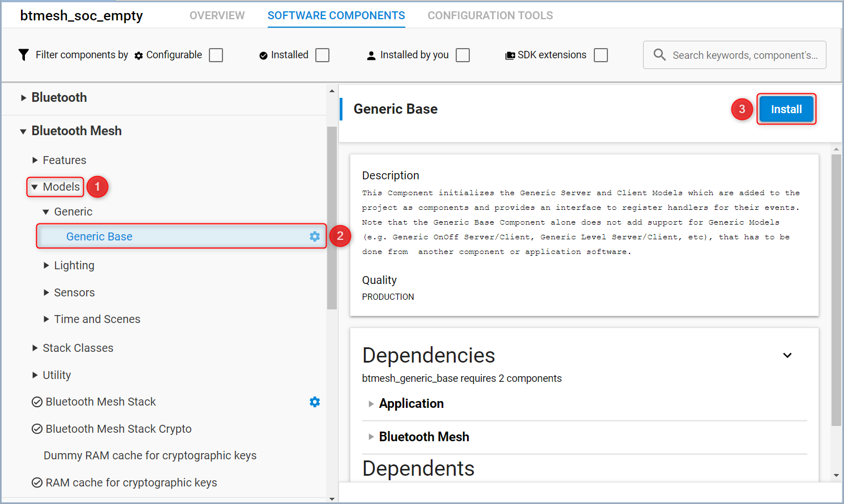The width and height of the screenshot is (844, 504).
Task: Collapse the Dependencies section chevron
Action: [787, 355]
